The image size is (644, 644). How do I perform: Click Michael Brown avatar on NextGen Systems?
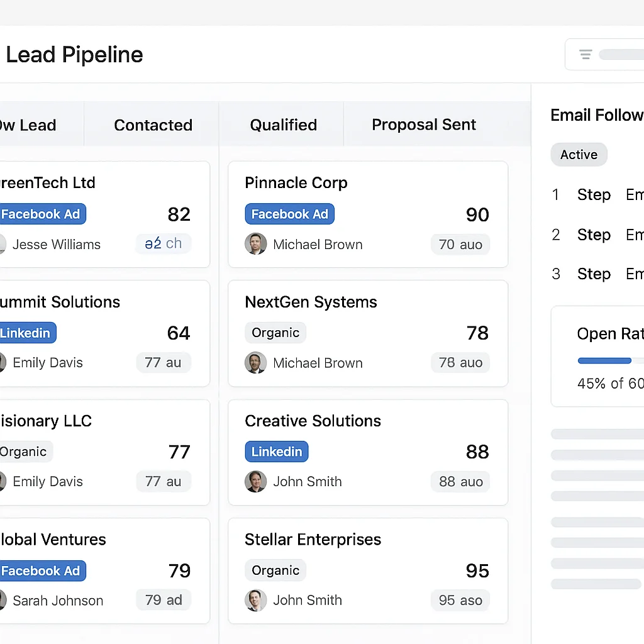255,363
